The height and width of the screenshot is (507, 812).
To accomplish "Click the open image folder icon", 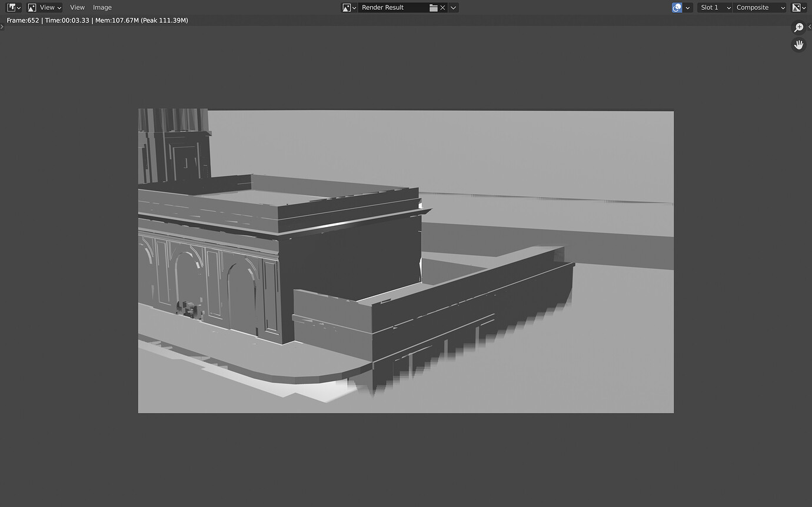I will click(433, 8).
